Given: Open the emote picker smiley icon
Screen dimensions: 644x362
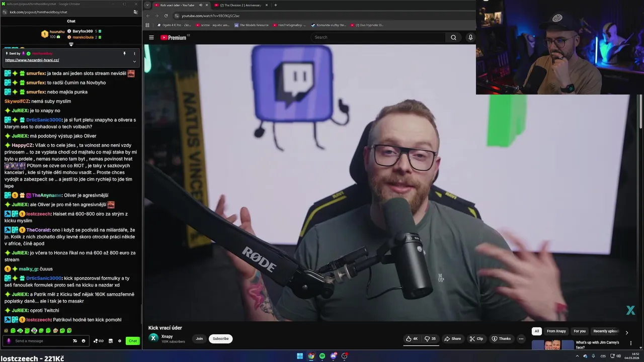Looking at the screenshot, I should coord(84,341).
